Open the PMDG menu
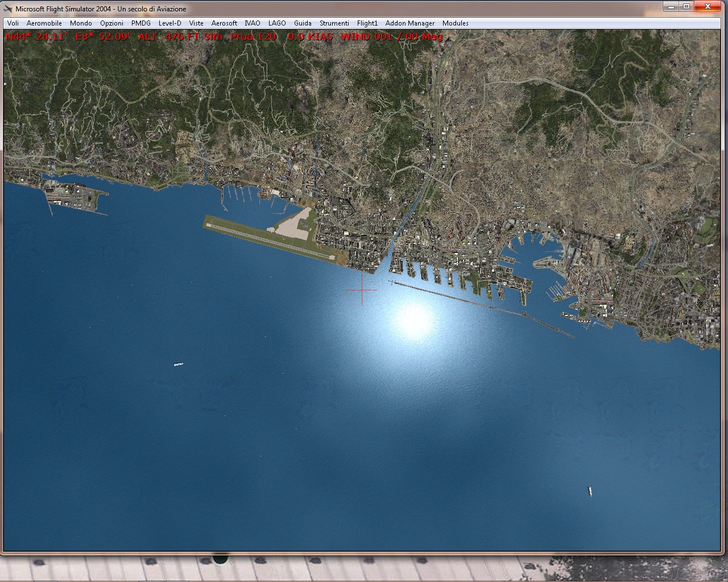Screen dimensions: 728x582 141,23
